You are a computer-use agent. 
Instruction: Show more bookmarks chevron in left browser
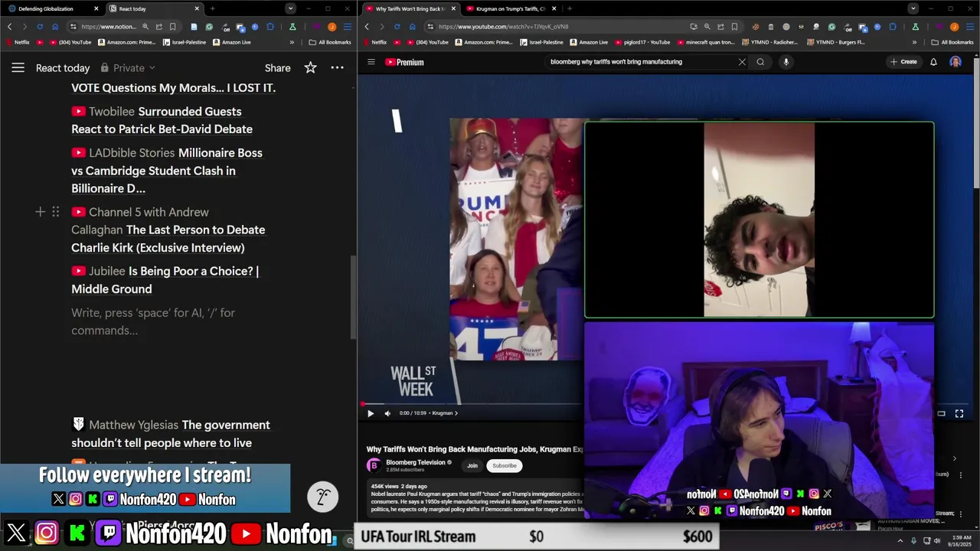click(292, 42)
